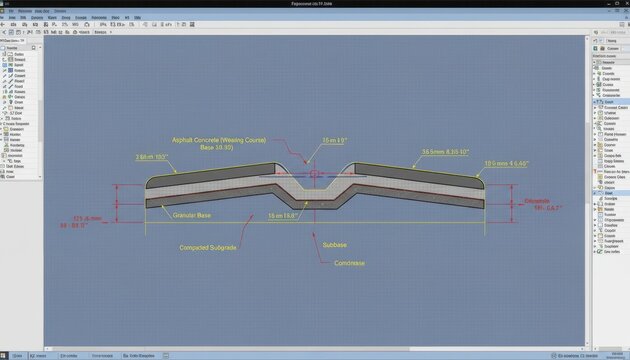The width and height of the screenshot is (630, 360).
Task: Open the Windows Start button
Action: [x=4, y=356]
